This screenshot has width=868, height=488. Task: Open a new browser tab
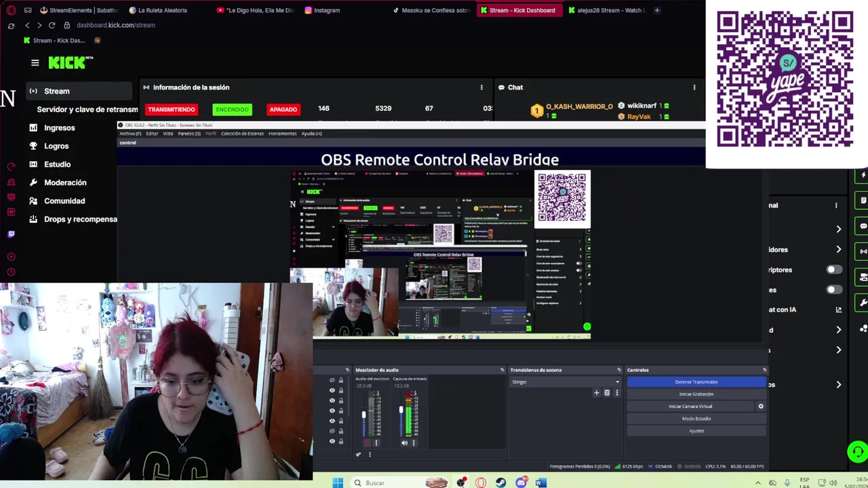pos(656,10)
